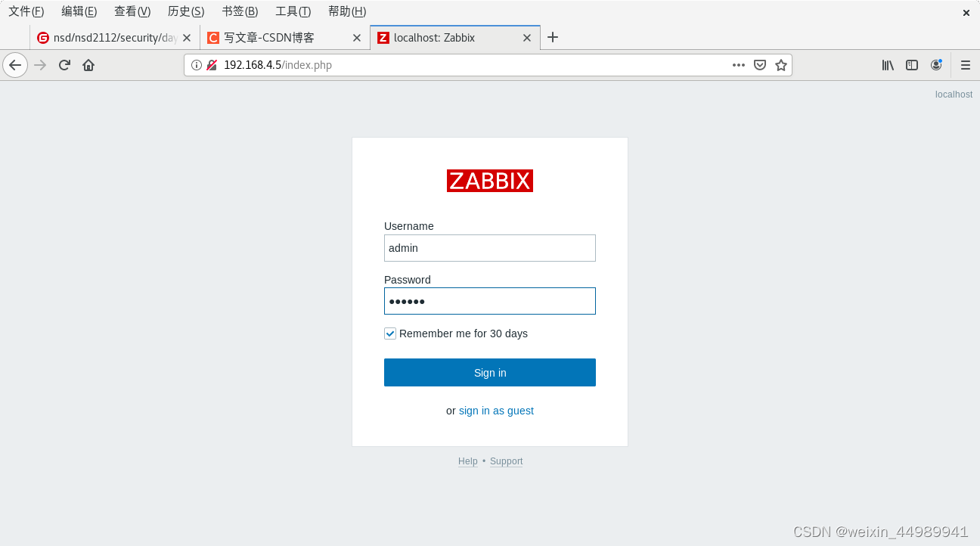
Task: Follow the sign in as guest link
Action: [x=496, y=411]
